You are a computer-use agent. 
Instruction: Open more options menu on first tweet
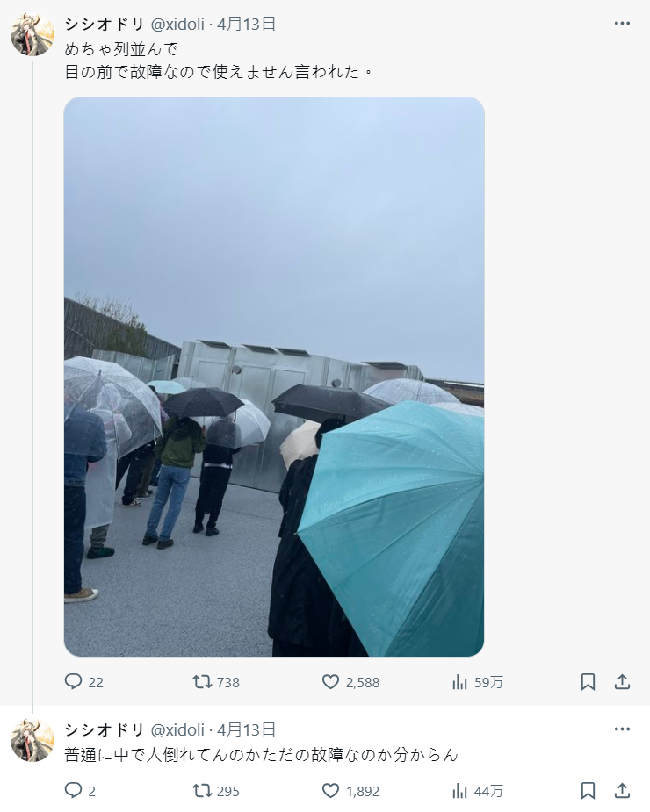pos(622,24)
